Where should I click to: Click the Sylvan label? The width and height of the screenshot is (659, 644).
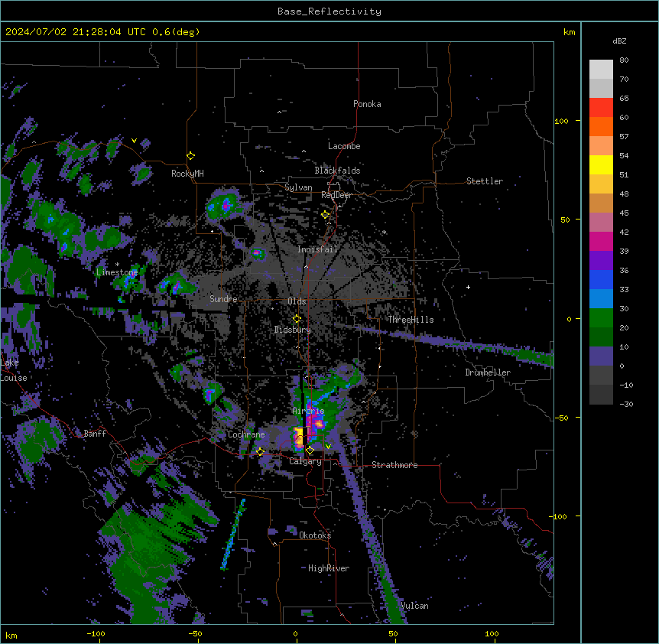pyautogui.click(x=298, y=187)
